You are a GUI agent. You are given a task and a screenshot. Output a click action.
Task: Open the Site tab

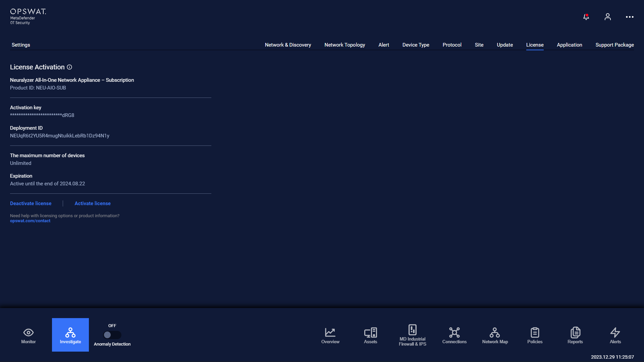point(479,45)
